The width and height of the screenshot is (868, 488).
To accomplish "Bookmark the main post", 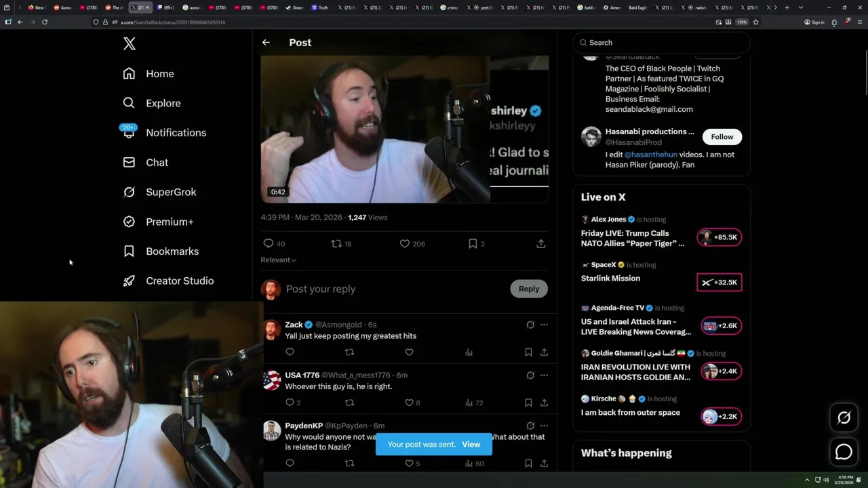I will click(x=477, y=243).
